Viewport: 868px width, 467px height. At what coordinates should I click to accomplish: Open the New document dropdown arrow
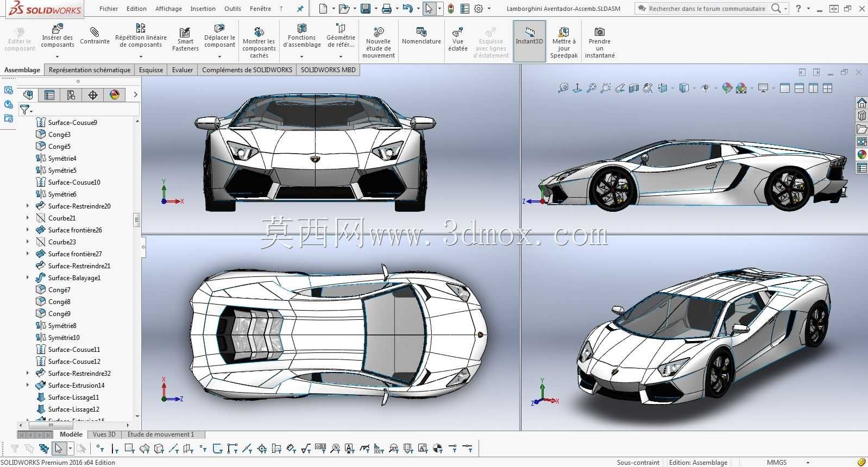click(x=332, y=9)
